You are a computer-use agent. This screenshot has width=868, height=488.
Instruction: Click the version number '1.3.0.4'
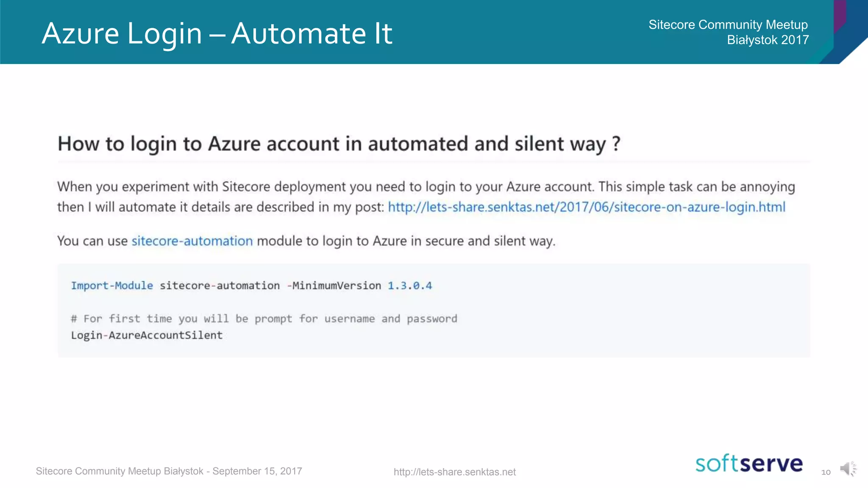pos(410,286)
